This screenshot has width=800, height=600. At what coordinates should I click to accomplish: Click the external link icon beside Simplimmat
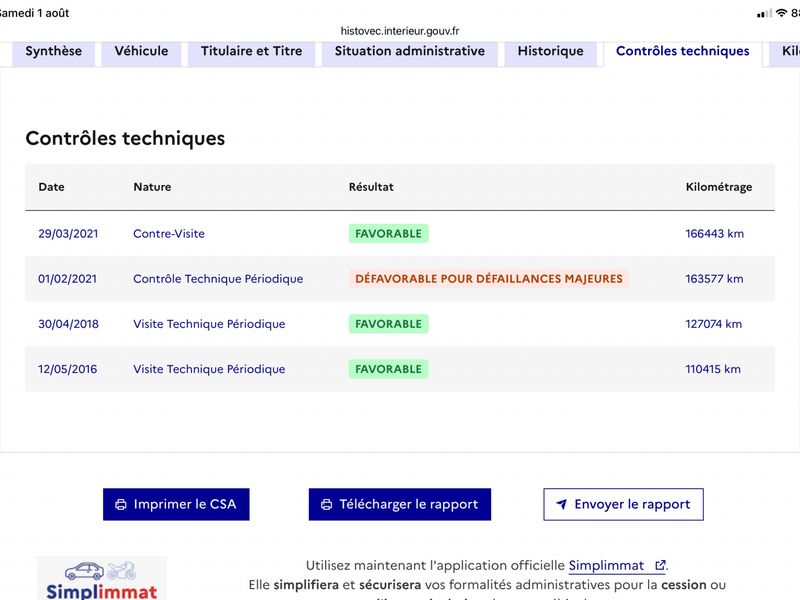tap(660, 565)
